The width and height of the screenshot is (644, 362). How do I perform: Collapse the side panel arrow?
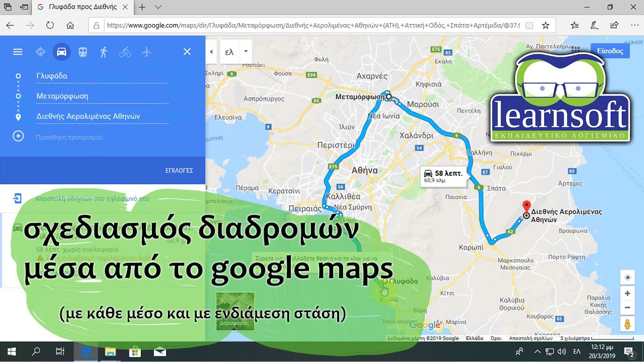(x=211, y=52)
